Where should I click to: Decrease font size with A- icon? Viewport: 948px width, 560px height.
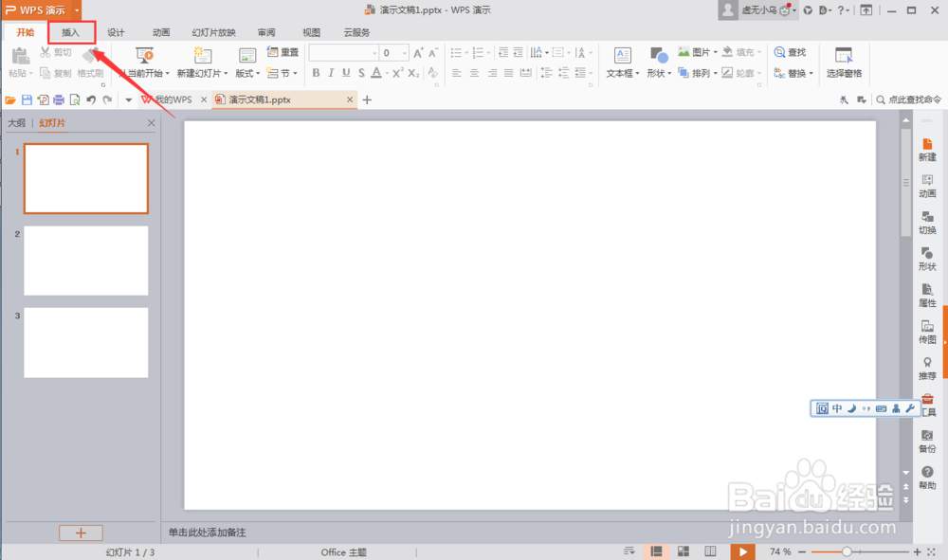click(433, 53)
